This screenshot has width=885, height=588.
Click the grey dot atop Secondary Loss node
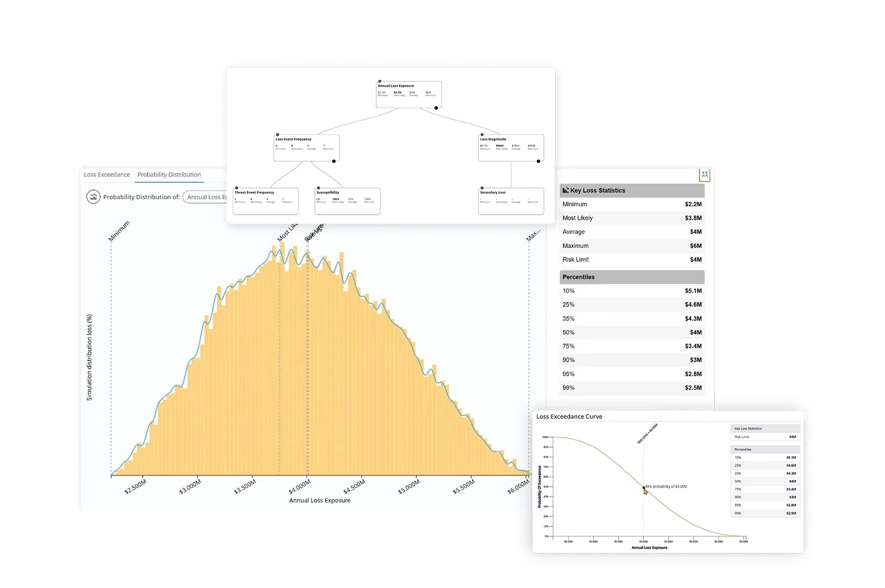[x=482, y=188]
